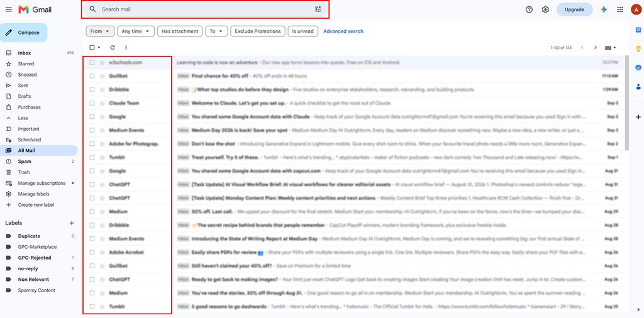The height and width of the screenshot is (318, 644).
Task: Apply Has attachment filter
Action: 180,31
